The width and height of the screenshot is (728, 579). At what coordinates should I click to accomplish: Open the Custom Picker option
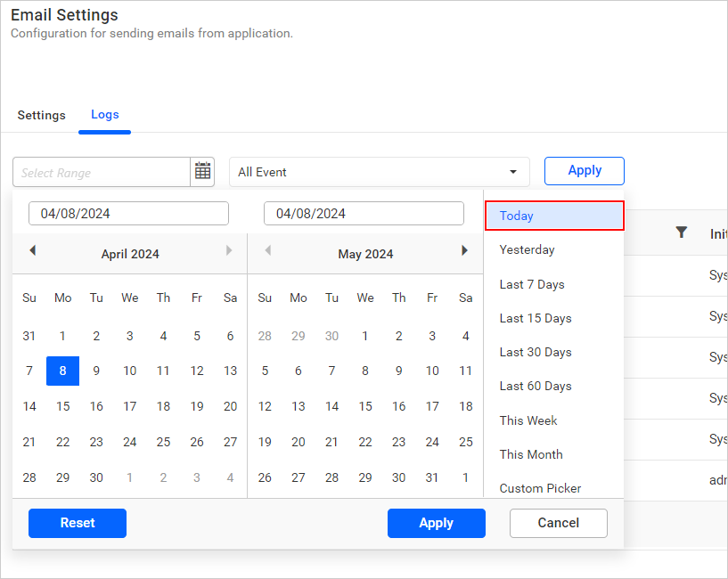(553, 488)
